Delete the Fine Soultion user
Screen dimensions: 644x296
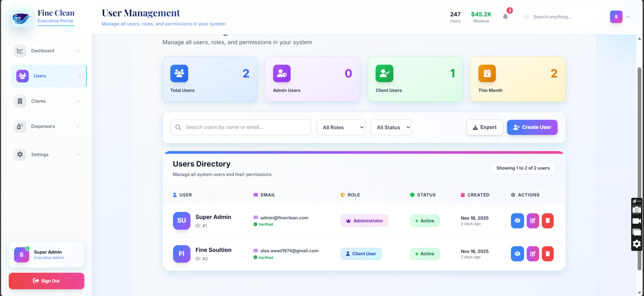pyautogui.click(x=547, y=254)
